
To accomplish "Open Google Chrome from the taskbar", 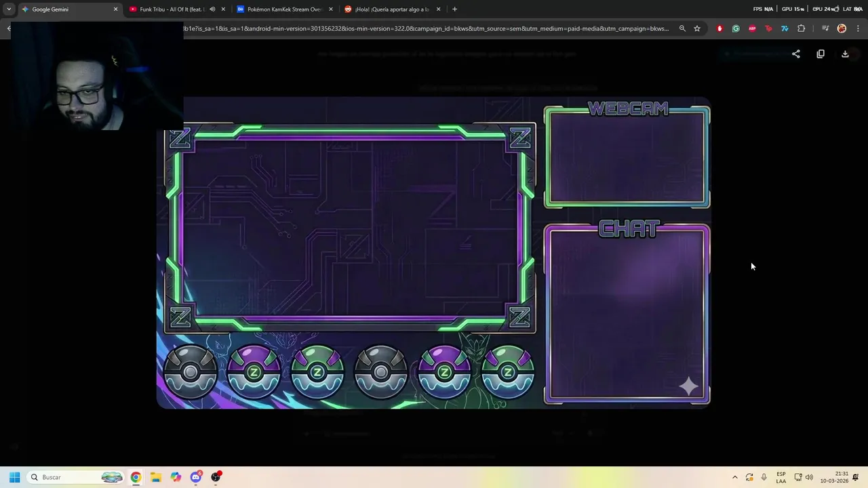I will pyautogui.click(x=136, y=477).
